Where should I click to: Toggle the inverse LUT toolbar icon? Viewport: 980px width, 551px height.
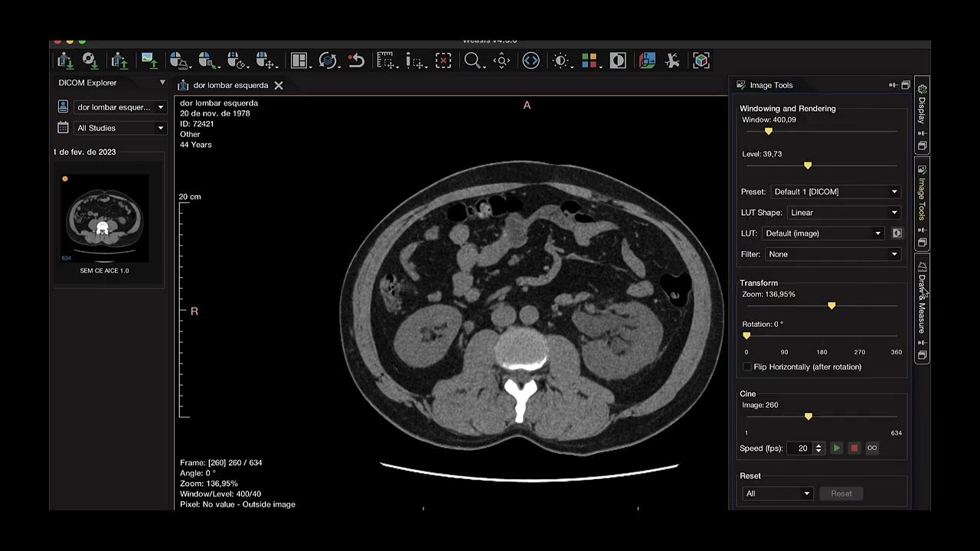[618, 60]
